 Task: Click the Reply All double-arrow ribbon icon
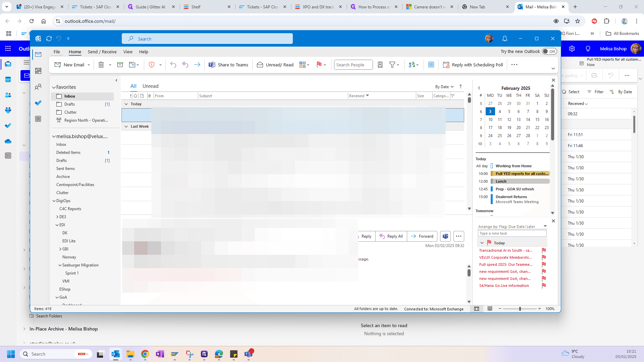click(185, 65)
